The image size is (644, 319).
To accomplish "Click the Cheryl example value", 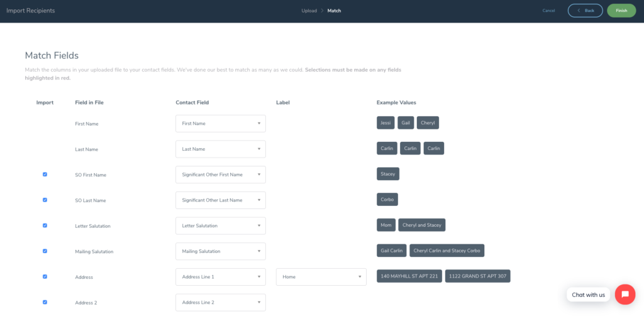I will click(428, 122).
